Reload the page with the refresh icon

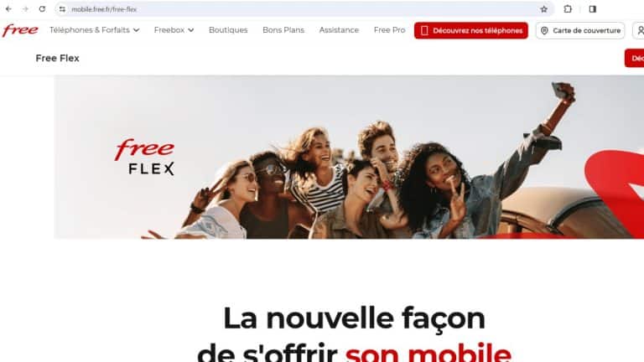click(42, 9)
